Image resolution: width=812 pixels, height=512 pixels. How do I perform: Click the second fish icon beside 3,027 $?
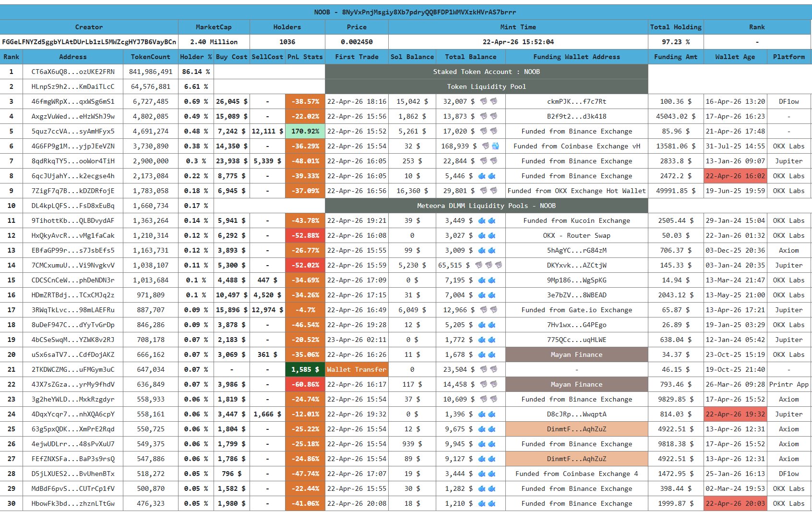492,235
